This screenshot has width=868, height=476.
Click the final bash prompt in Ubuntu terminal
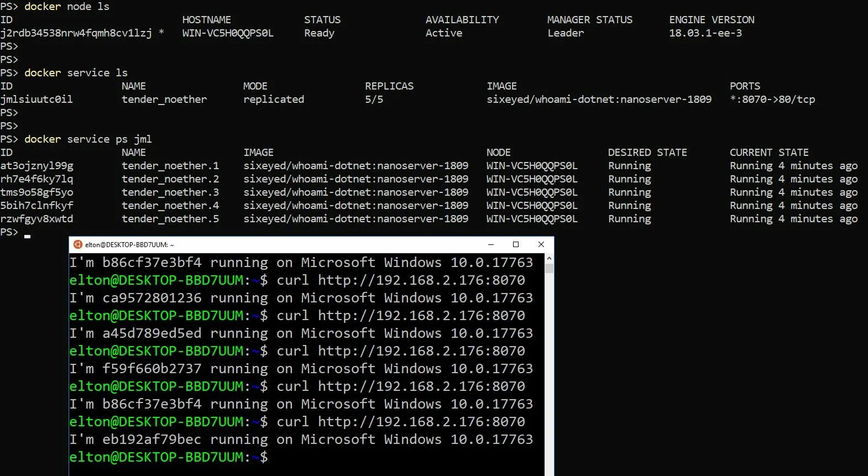click(x=169, y=457)
